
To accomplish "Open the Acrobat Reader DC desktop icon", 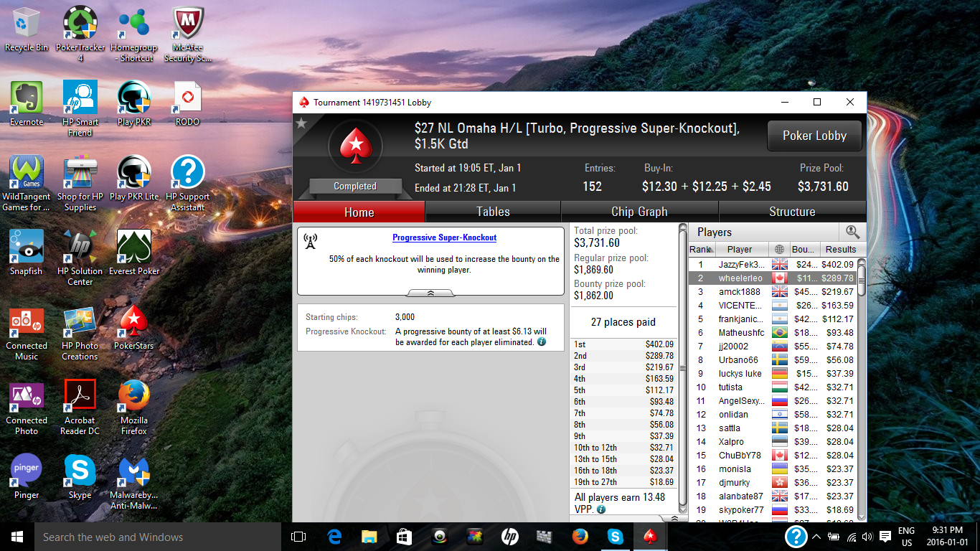I will (x=80, y=408).
